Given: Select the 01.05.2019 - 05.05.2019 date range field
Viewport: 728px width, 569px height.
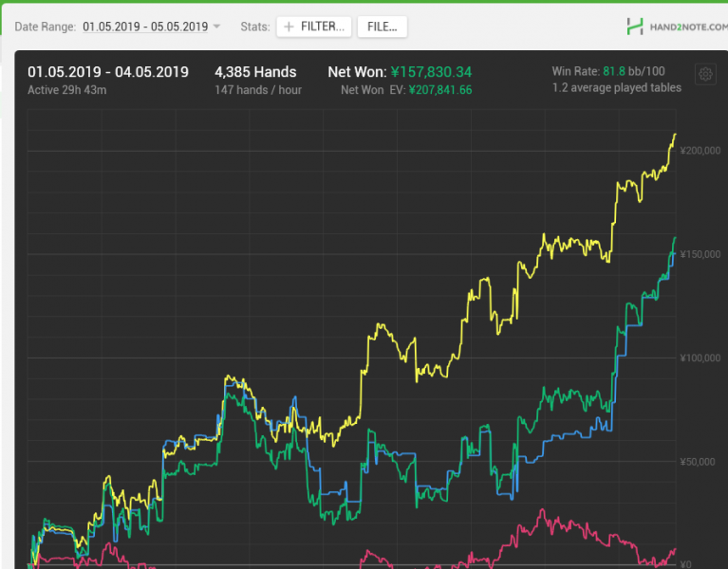Looking at the screenshot, I should pyautogui.click(x=144, y=27).
